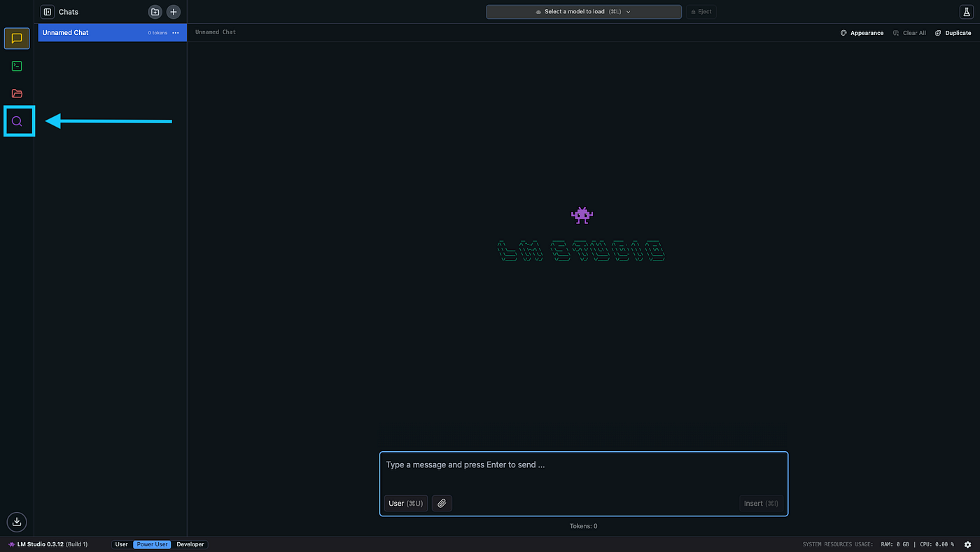Open app settings with the gear icon
980x552 pixels.
[968, 544]
